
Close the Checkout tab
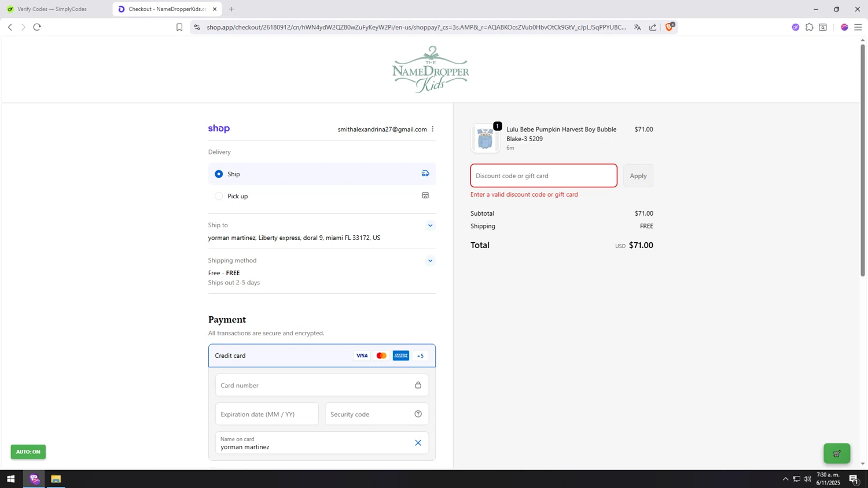(215, 9)
